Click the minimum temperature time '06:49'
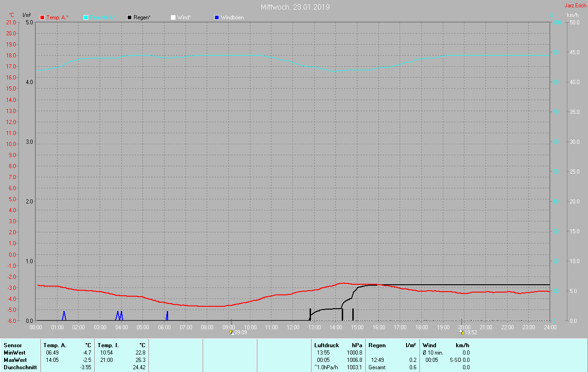 pos(52,353)
